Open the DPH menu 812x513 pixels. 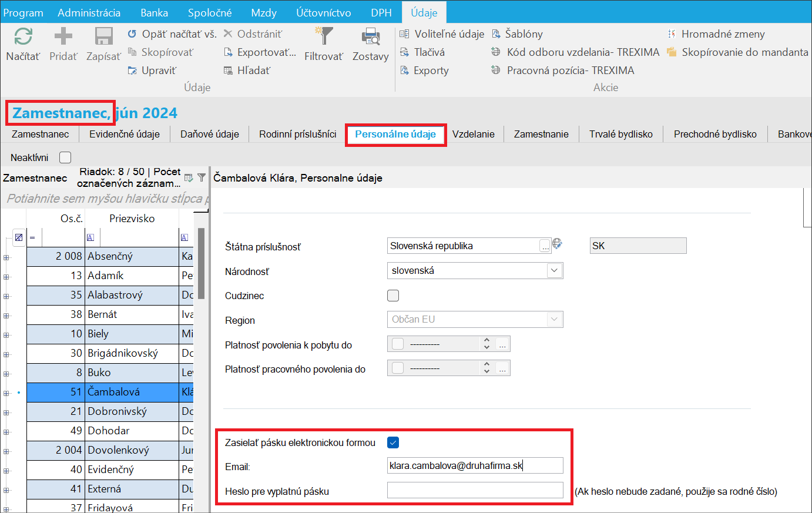381,12
